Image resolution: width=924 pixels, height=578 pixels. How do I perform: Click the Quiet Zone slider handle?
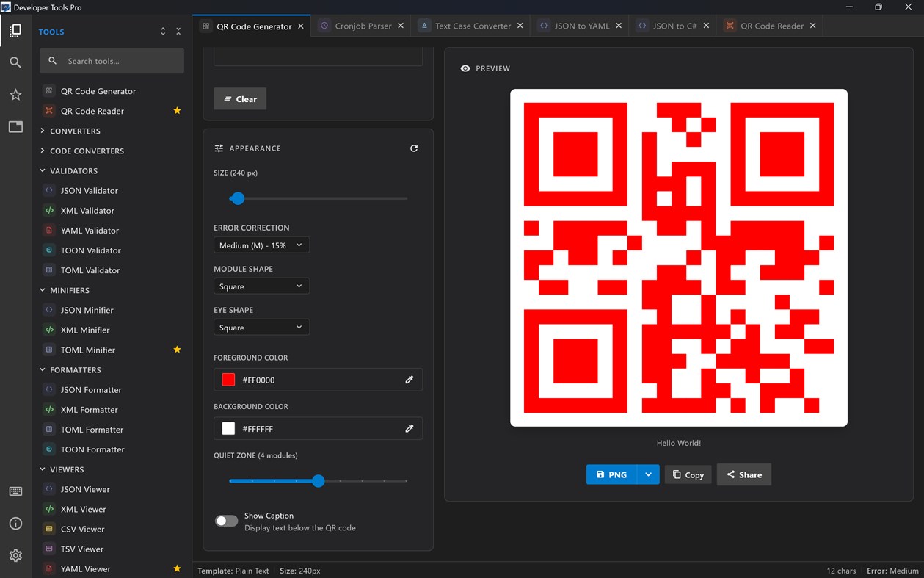tap(318, 481)
